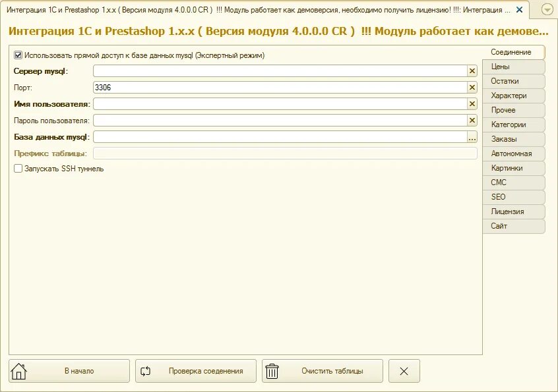
Task: Select the Характери tab
Action: coord(514,96)
